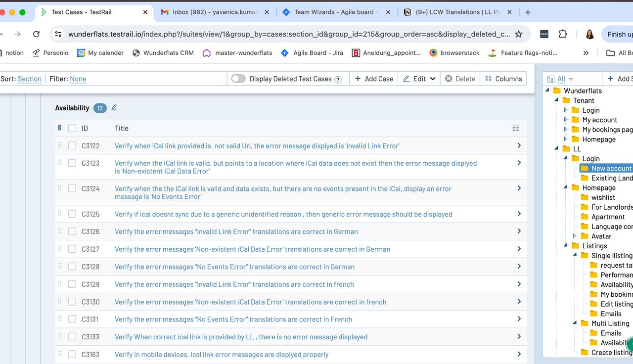Viewport: 633px width, 364px height.
Task: Click the help icon next to Display Deleted Test Cases
Action: (x=338, y=79)
